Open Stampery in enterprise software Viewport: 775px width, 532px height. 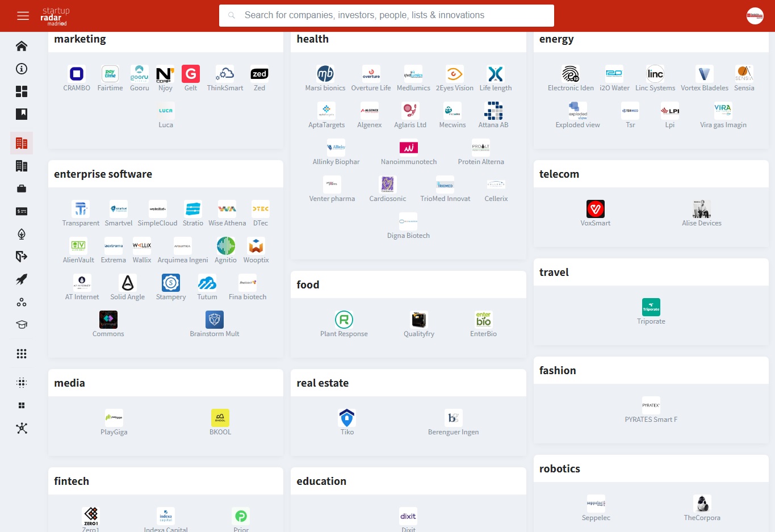171,287
